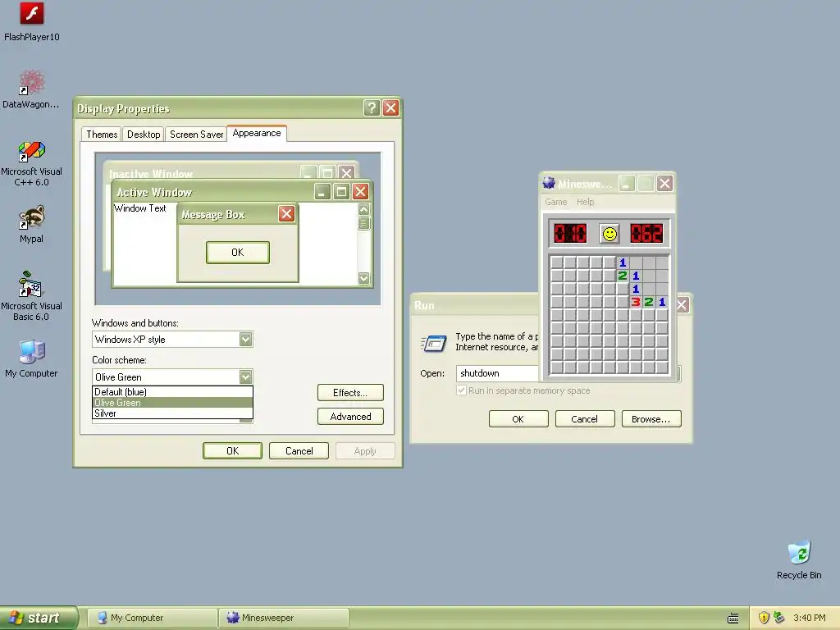The height and width of the screenshot is (630, 840).
Task: Click the red 3 cell in Minesweeper
Action: coord(636,302)
